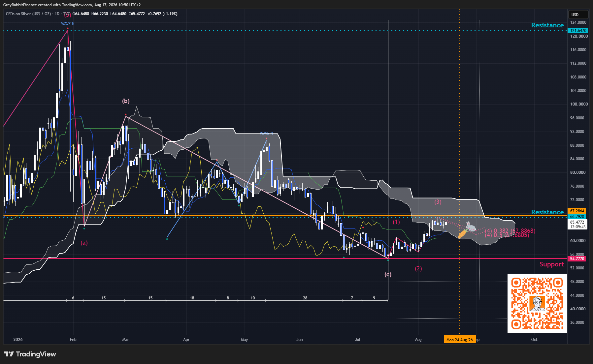This screenshot has width=593, height=364.
Task: Click the (4) 0.382 Fibonacci level label
Action: tap(510, 231)
